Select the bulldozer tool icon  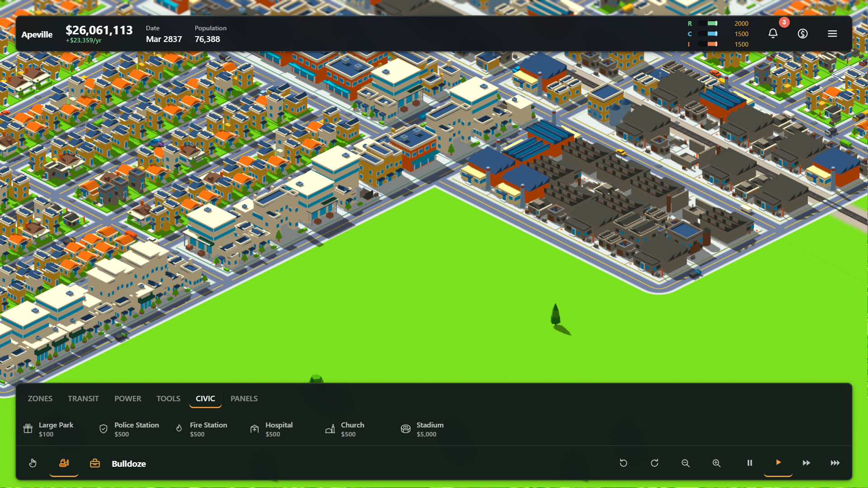tap(64, 463)
